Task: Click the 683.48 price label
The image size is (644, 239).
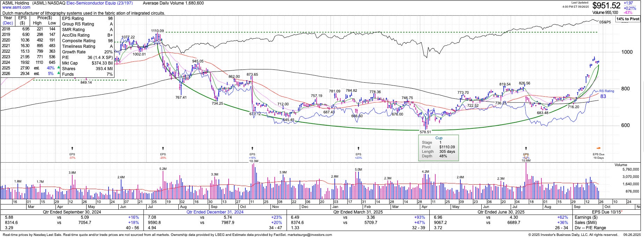Action: 542,113
